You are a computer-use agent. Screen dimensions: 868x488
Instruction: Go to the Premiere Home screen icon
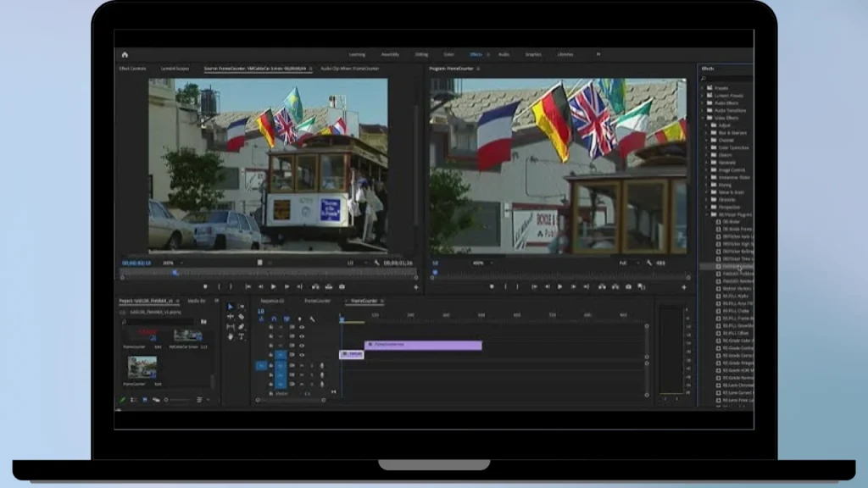pyautogui.click(x=125, y=55)
